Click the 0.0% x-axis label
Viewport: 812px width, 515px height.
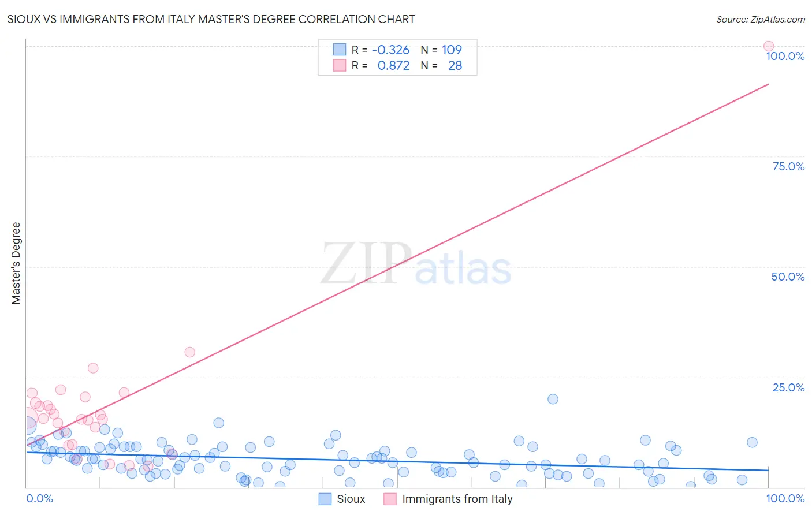40,498
